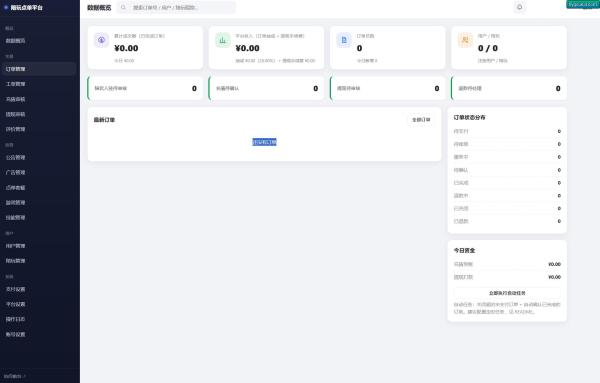Click the 提现打款 amount row
This screenshot has height=383, width=600.
(x=507, y=277)
